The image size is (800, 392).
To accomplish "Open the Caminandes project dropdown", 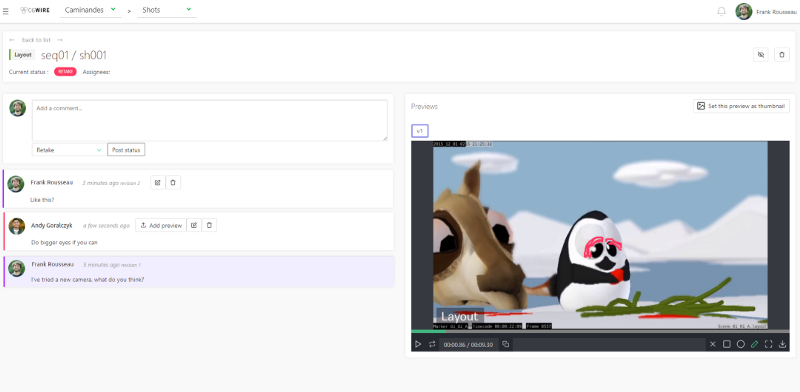I will (x=90, y=10).
